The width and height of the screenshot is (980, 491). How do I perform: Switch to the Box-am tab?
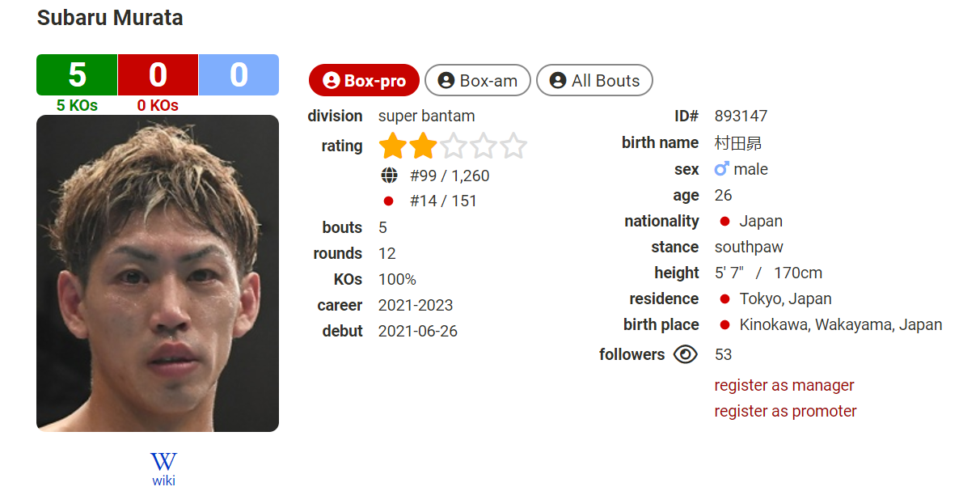click(478, 81)
